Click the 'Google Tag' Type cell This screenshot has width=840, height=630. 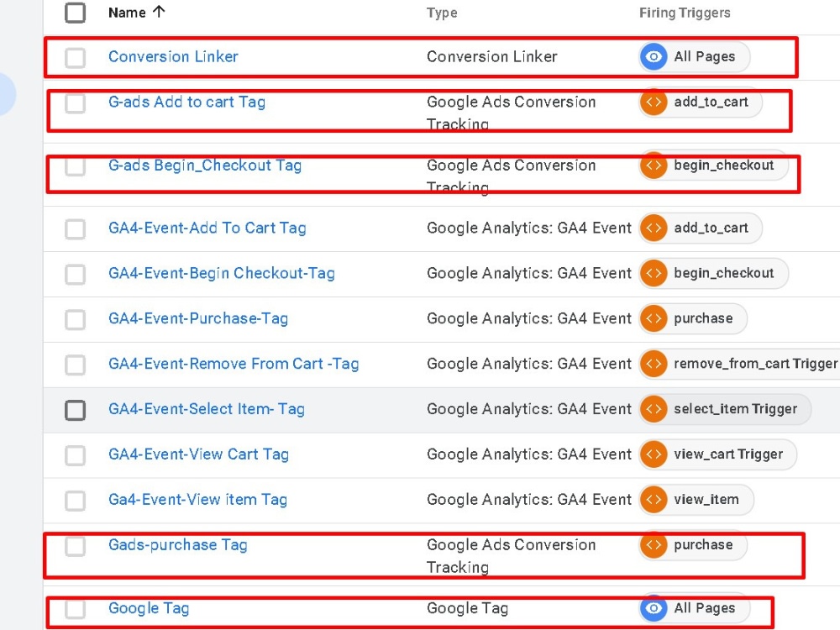(467, 608)
